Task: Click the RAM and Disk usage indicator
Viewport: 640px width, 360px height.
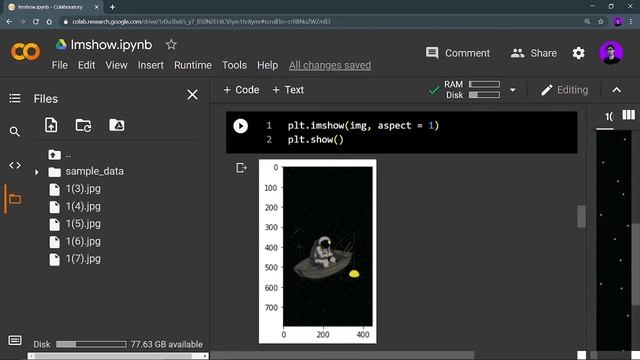Action: coord(472,90)
